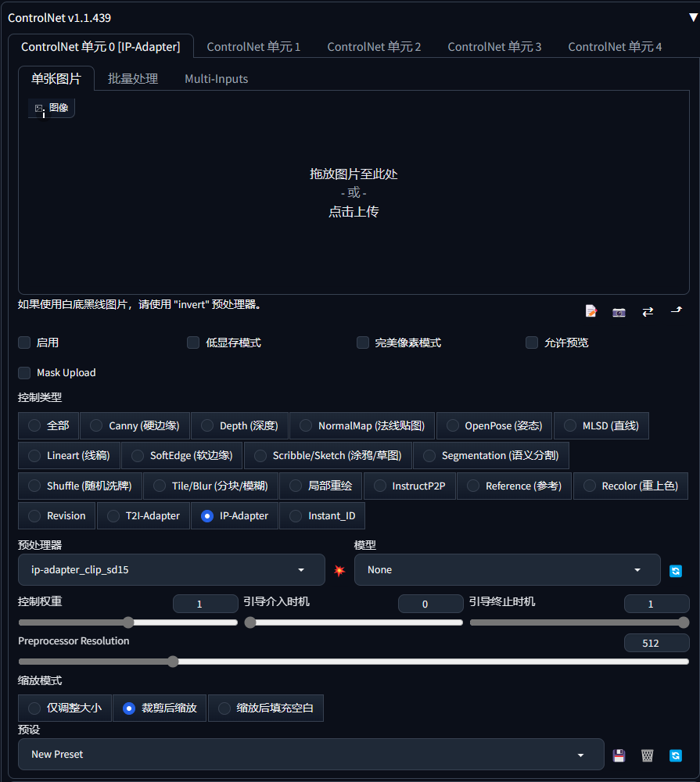Refresh the model list with the blue refresh icon
The image size is (700, 782).
(x=675, y=570)
